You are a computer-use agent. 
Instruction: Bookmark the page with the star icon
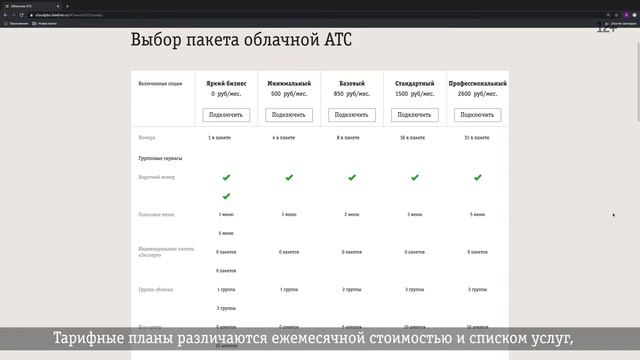coord(616,15)
